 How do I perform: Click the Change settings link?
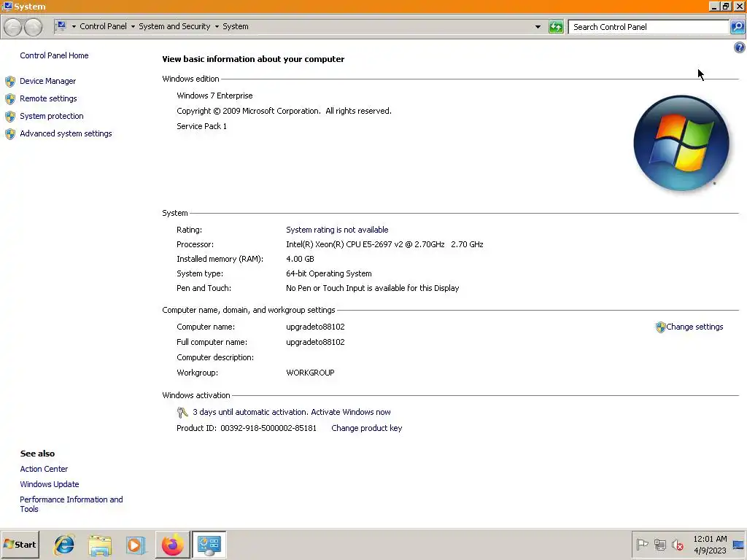click(694, 327)
